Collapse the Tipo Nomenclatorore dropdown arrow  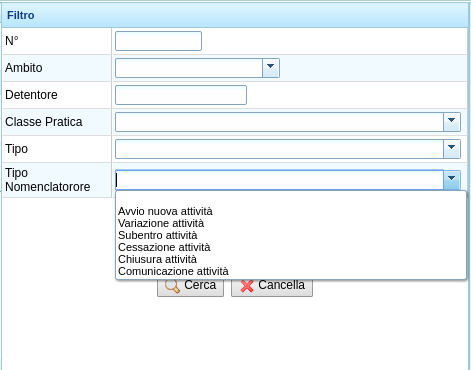tap(452, 180)
